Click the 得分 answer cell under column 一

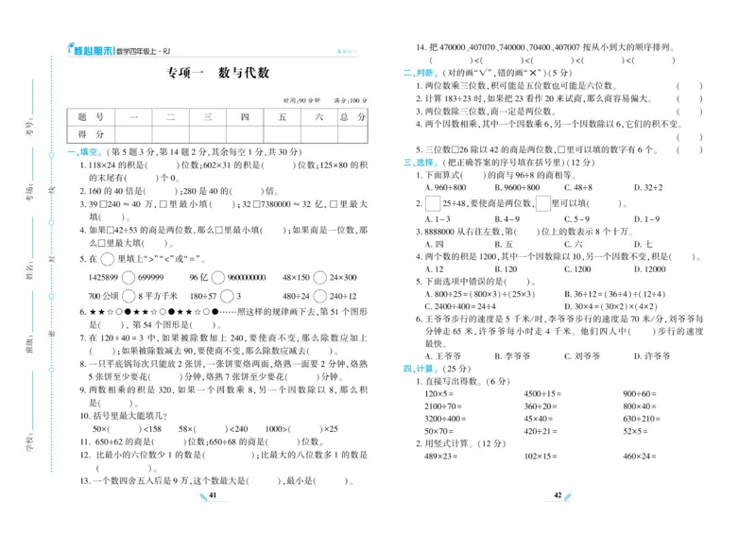point(132,135)
